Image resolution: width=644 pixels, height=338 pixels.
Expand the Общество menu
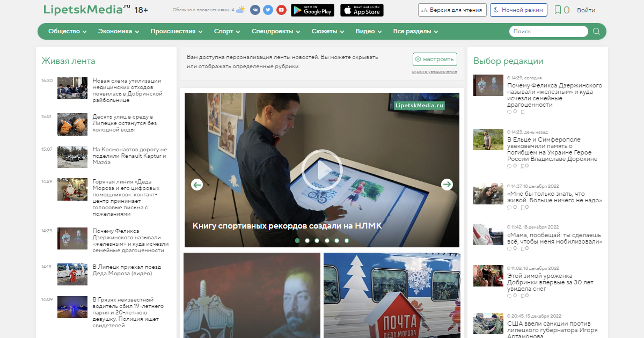[68, 31]
